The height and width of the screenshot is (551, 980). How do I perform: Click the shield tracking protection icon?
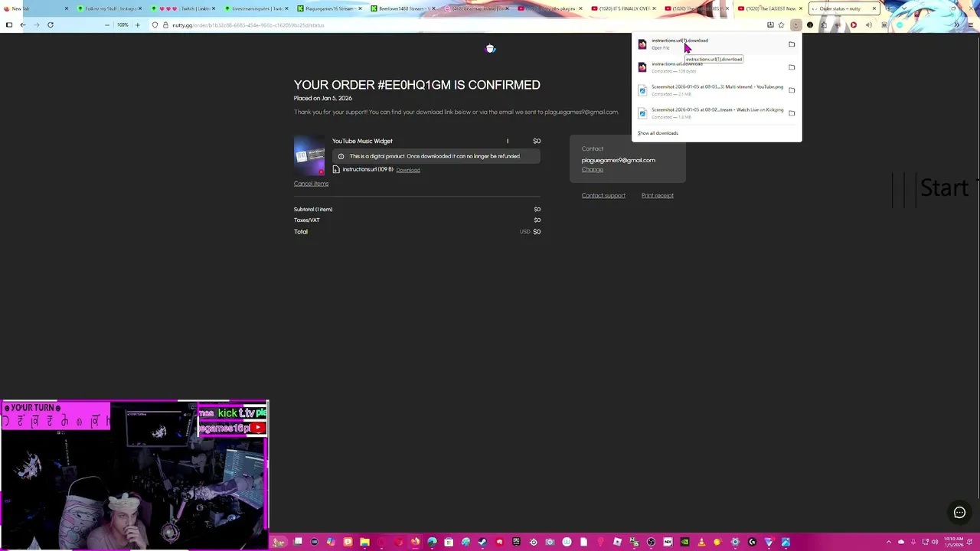pos(155,25)
